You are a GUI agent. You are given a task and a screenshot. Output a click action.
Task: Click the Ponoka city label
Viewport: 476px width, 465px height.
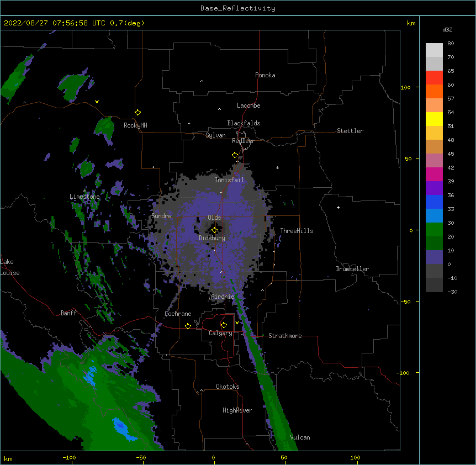pos(265,75)
